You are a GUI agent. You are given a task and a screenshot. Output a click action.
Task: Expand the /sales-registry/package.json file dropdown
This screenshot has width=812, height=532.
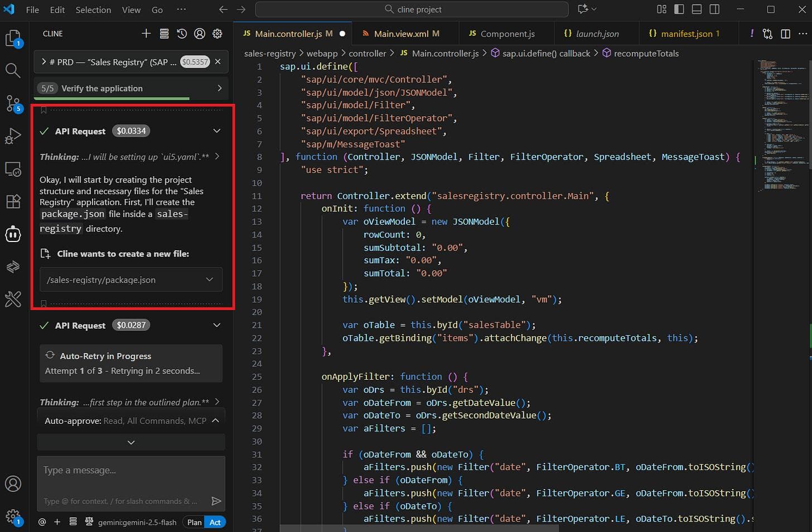209,279
